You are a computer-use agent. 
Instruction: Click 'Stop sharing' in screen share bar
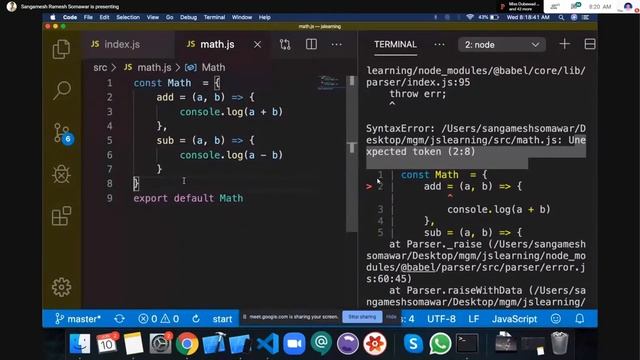click(362, 317)
